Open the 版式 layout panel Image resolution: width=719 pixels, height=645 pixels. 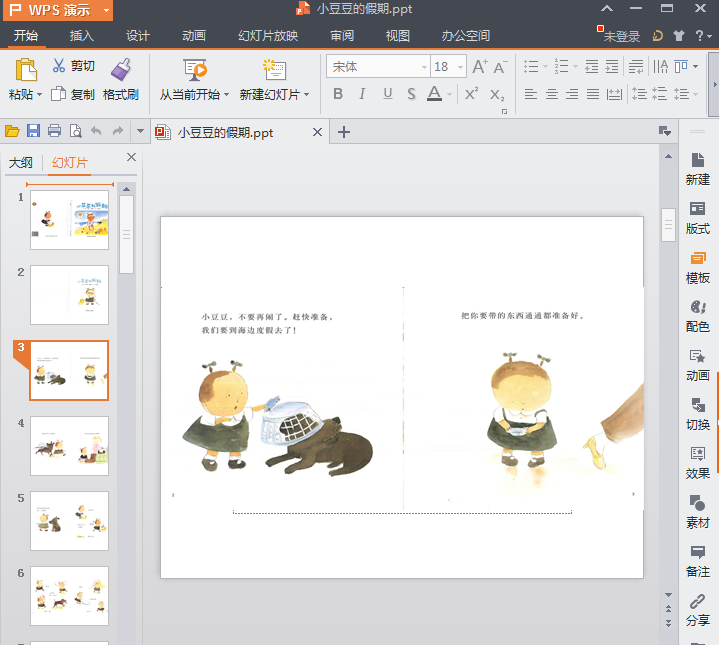[697, 209]
